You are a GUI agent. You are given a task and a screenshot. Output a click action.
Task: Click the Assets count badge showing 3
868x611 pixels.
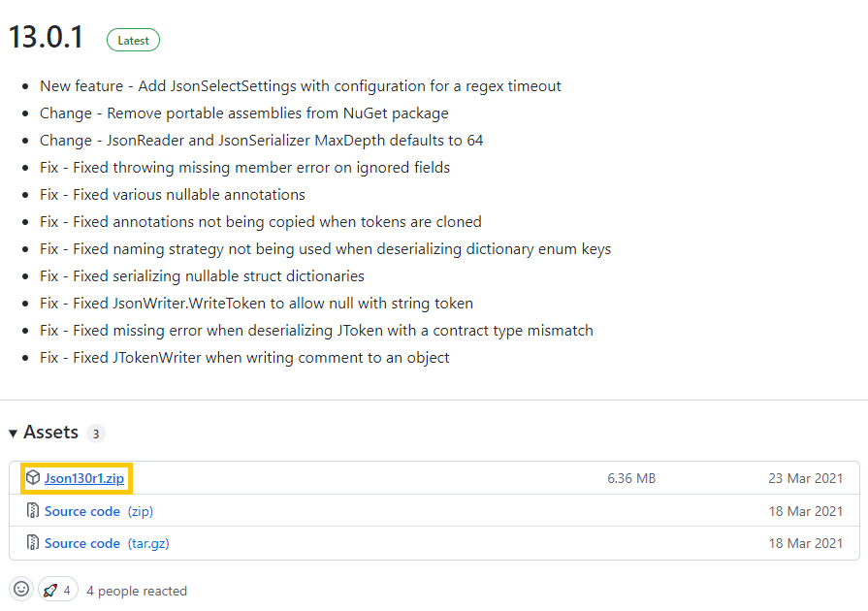(96, 434)
